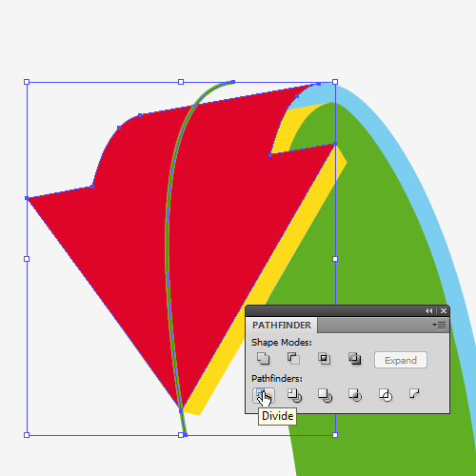Apply the Crop pathfinder
Viewport: 476px width, 476px height.
point(355,395)
